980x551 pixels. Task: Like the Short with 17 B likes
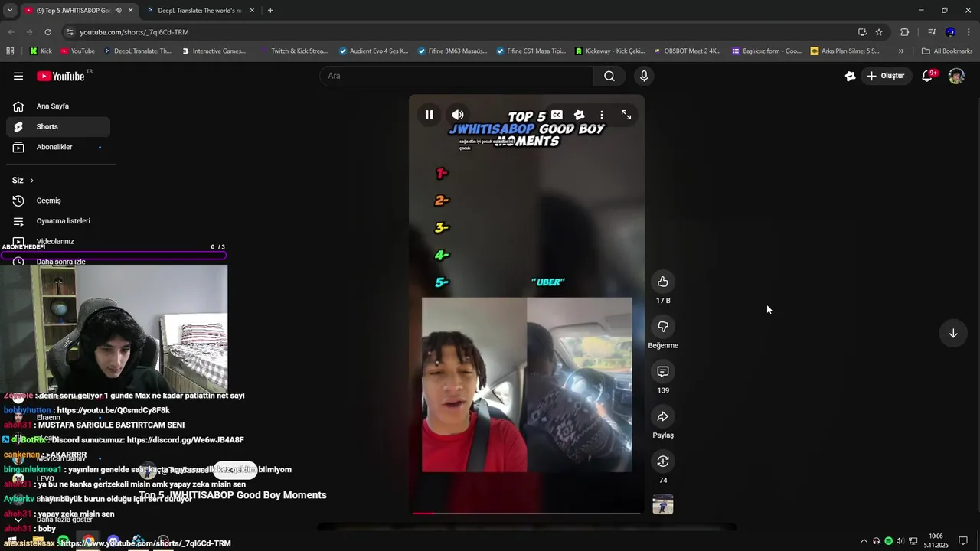click(663, 282)
